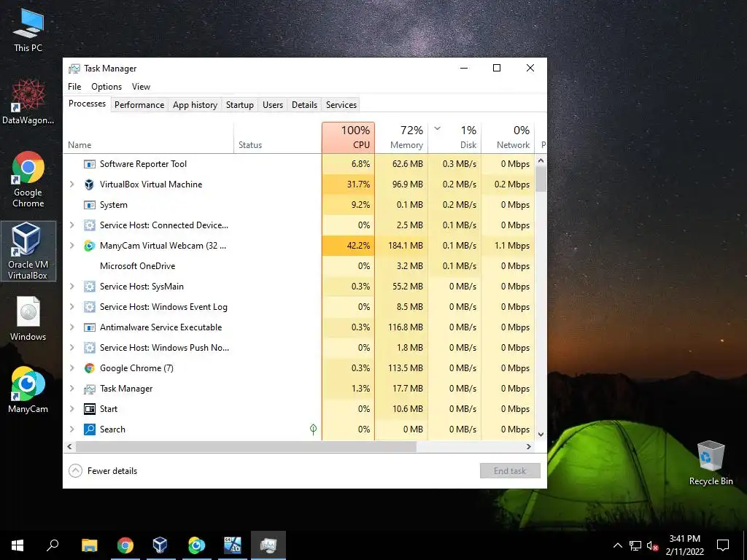Screen dimensions: 747x560
Task: Select the DataWagon desktop shortcut
Action: point(28,102)
